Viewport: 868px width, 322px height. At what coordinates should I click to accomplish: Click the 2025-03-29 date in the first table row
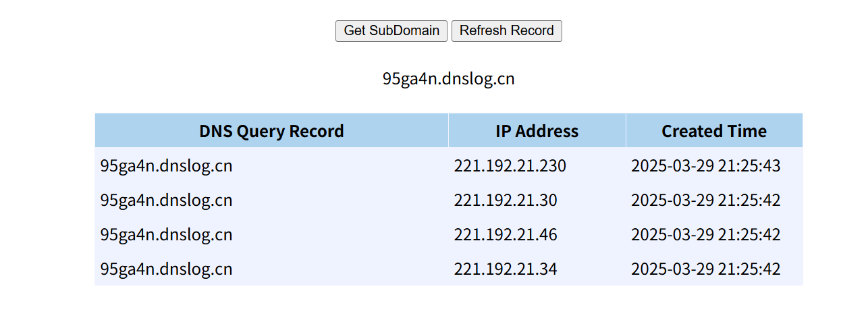click(x=672, y=166)
